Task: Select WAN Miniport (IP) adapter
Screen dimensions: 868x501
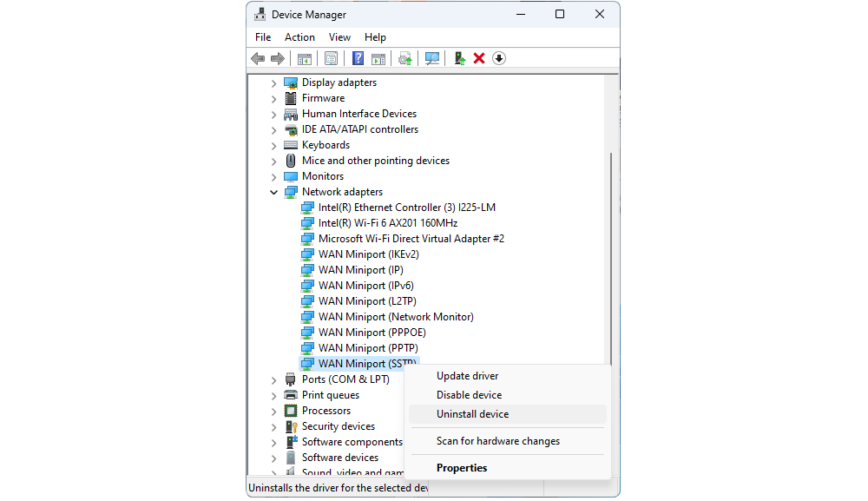Action: pyautogui.click(x=361, y=270)
